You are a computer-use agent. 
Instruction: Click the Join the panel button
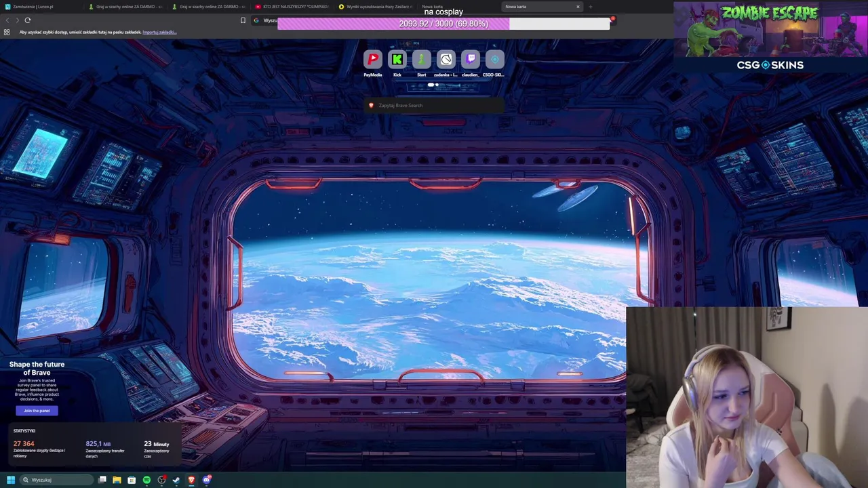coord(37,410)
